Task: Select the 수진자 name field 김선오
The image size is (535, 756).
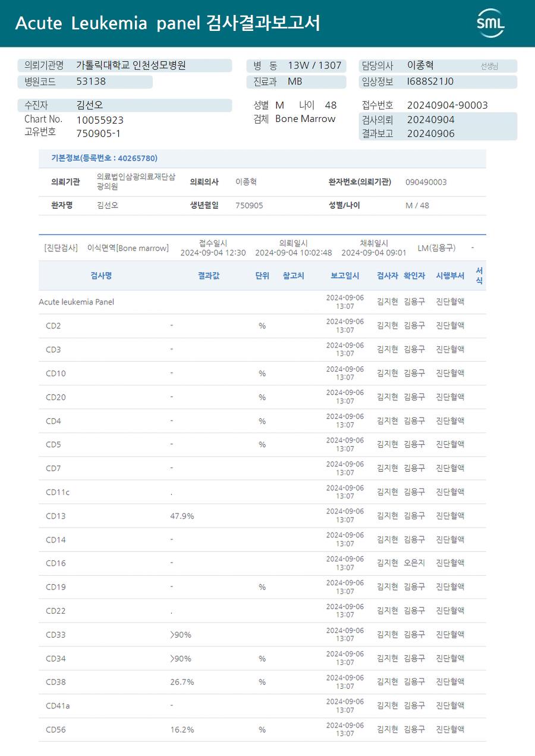Action: 89,105
